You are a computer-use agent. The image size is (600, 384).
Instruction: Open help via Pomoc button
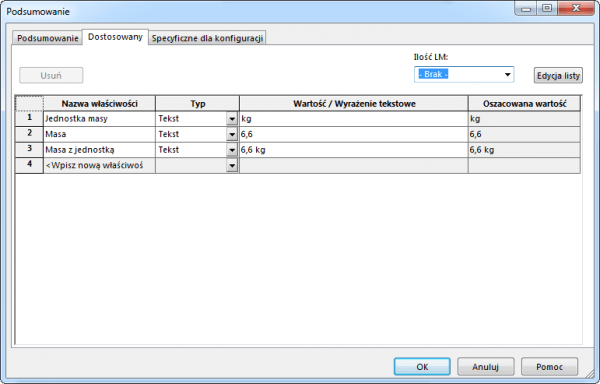(x=549, y=367)
